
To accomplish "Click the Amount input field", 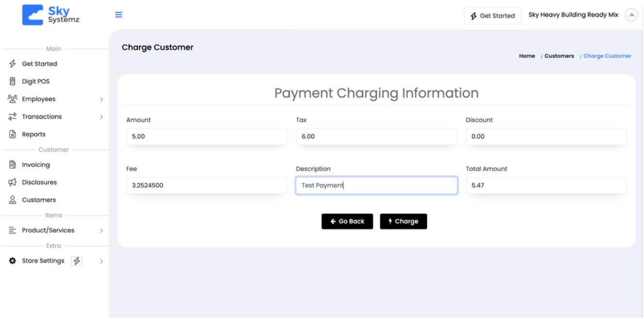I will click(x=207, y=136).
